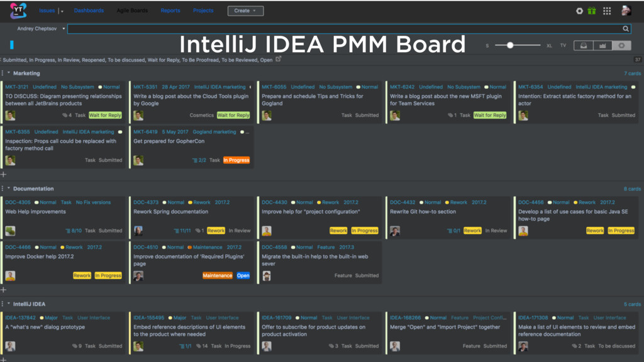Click drag handle of Documentation swimlane
Screen dimensions: 644x362
pos(3,189)
